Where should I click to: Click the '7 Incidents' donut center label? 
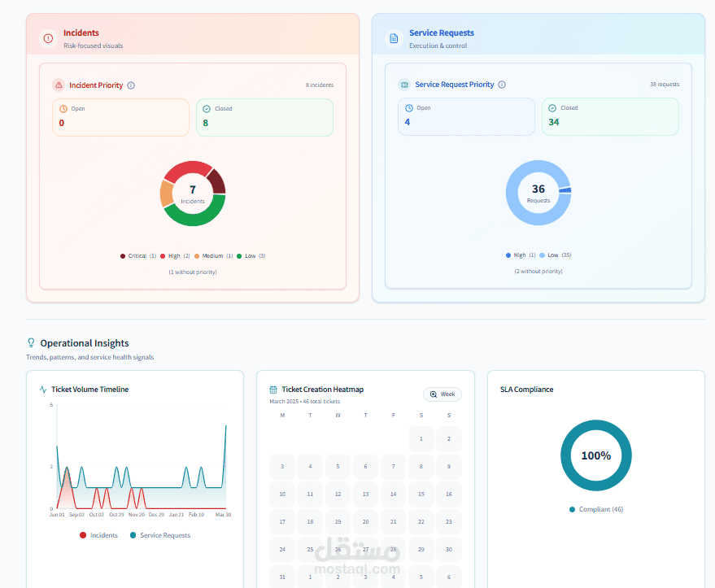(x=193, y=194)
